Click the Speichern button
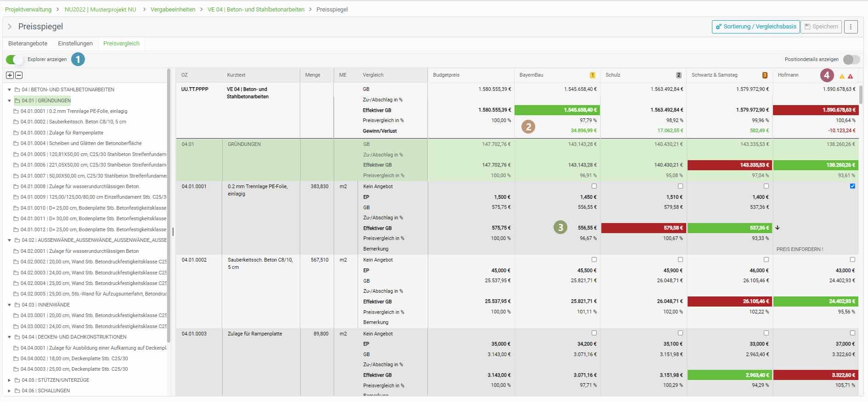 (x=821, y=27)
